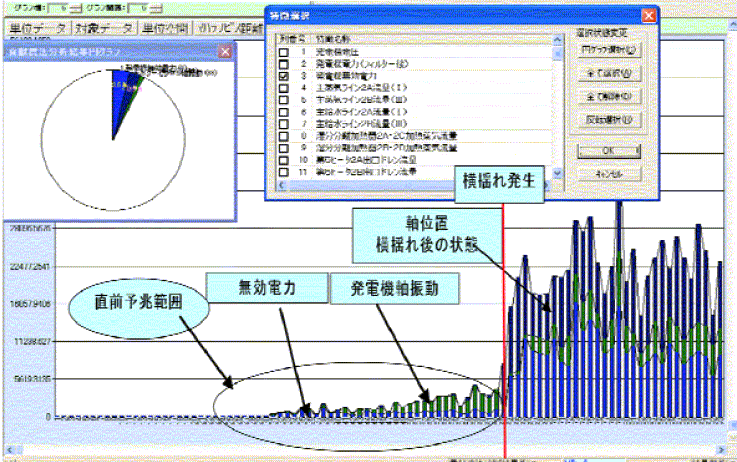Check the box for list item 11

tap(283, 172)
